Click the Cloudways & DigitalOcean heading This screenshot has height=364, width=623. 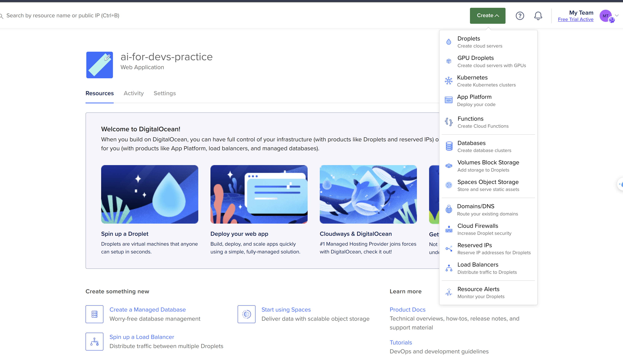(356, 234)
